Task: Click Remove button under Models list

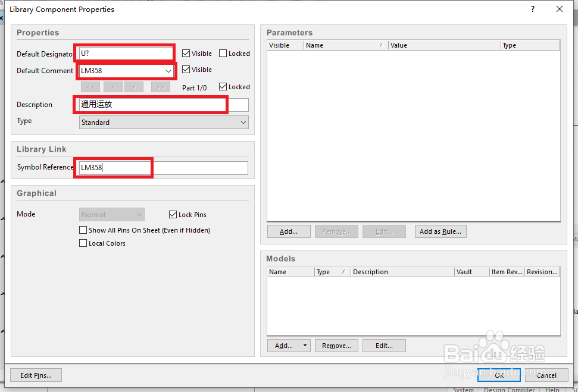Action: click(x=336, y=346)
